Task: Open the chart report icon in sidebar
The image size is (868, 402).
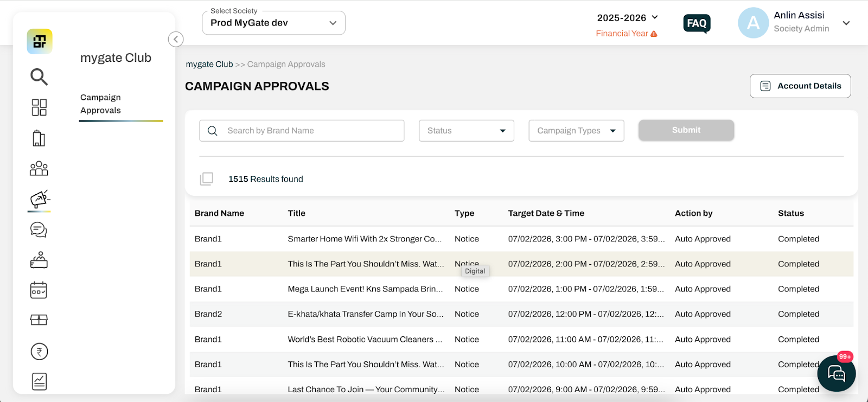Action: 39,382
